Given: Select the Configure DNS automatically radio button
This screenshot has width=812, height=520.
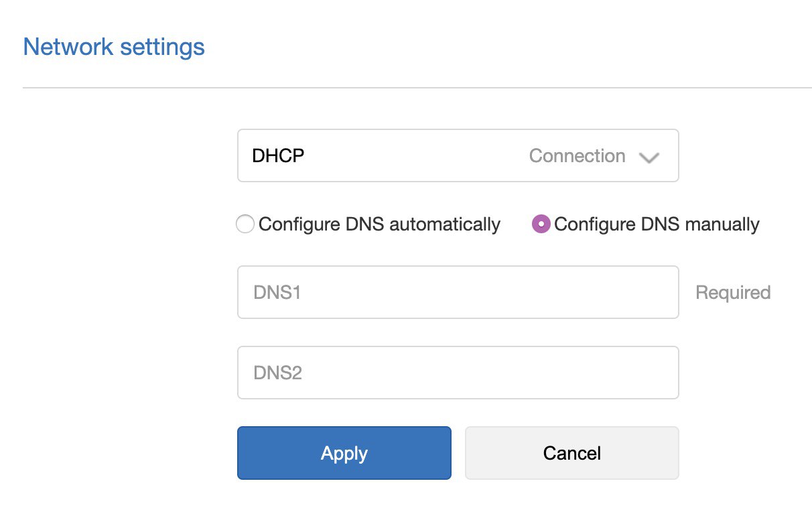Looking at the screenshot, I should pyautogui.click(x=245, y=224).
